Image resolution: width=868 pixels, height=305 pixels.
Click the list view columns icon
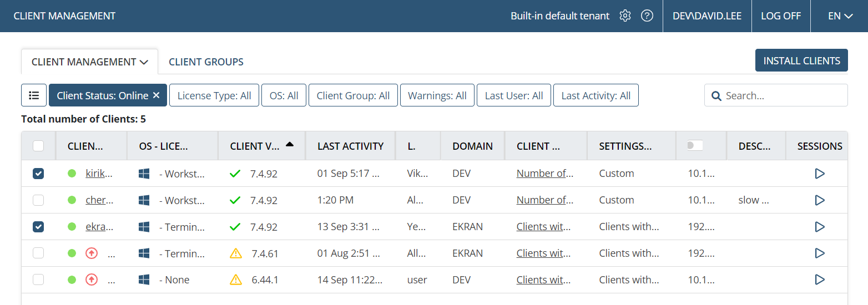tap(34, 95)
